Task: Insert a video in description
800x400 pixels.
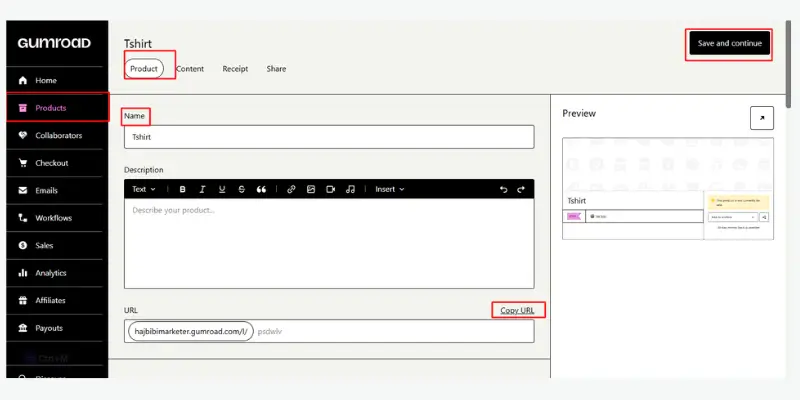Action: click(x=331, y=189)
